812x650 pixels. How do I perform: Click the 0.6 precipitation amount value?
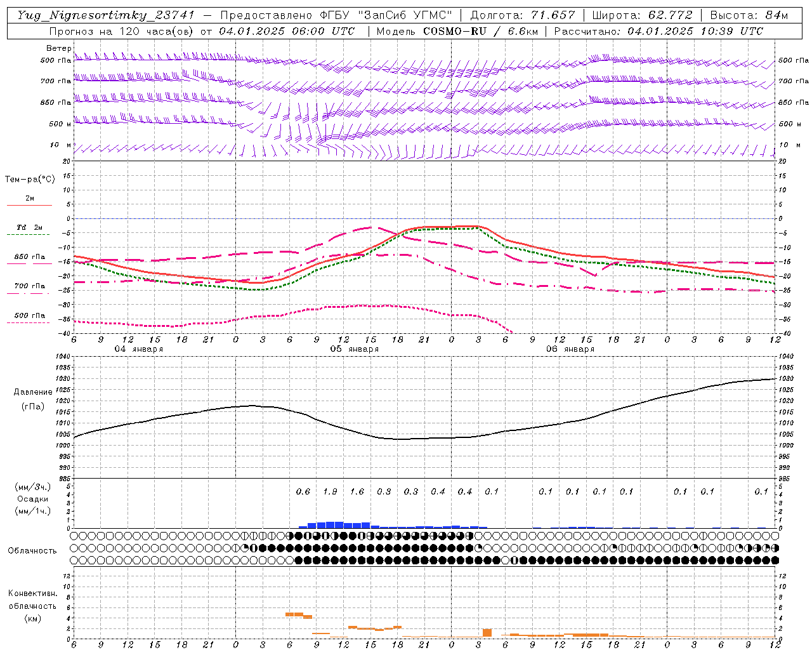303,491
